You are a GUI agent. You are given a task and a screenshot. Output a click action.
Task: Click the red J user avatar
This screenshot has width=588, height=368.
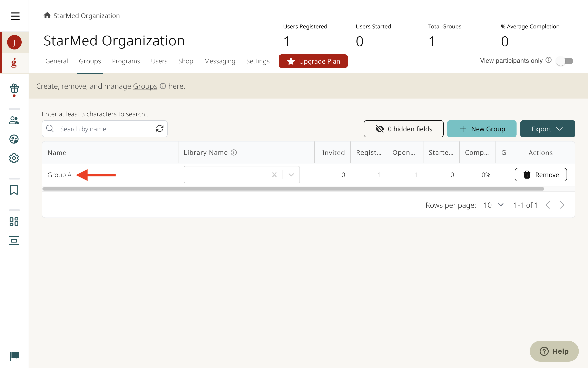14,42
